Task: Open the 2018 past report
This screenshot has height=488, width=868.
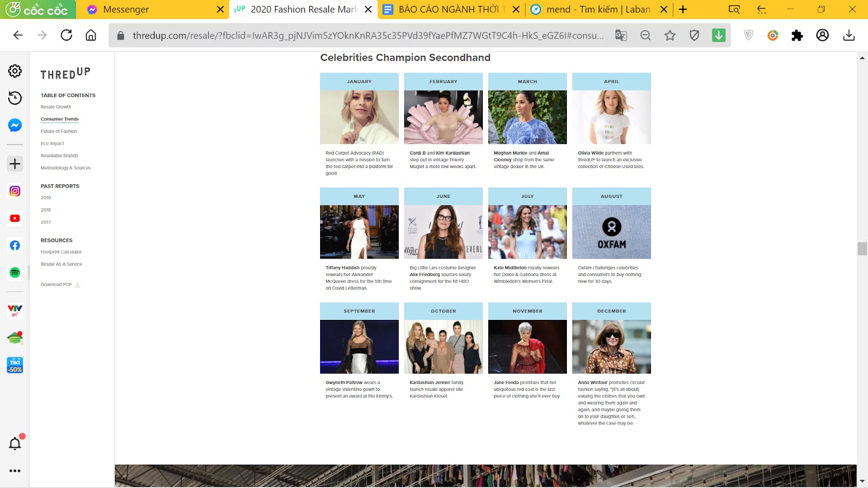Action: (46, 210)
